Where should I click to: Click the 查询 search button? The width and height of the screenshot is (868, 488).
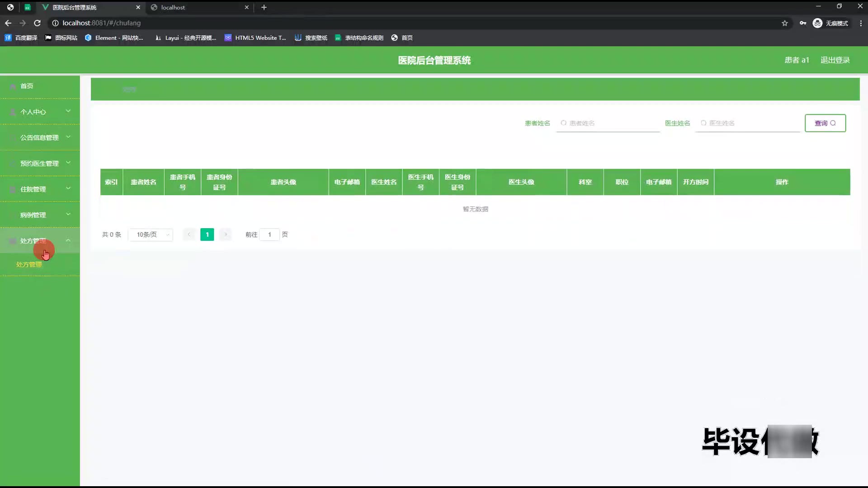pos(825,123)
